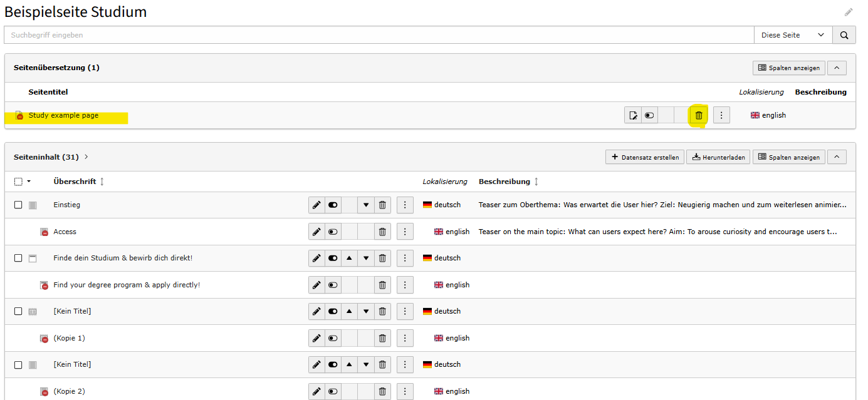The width and height of the screenshot is (868, 400).
Task: Open the 'Diese Seite' search scope dropdown
Action: 793,35
